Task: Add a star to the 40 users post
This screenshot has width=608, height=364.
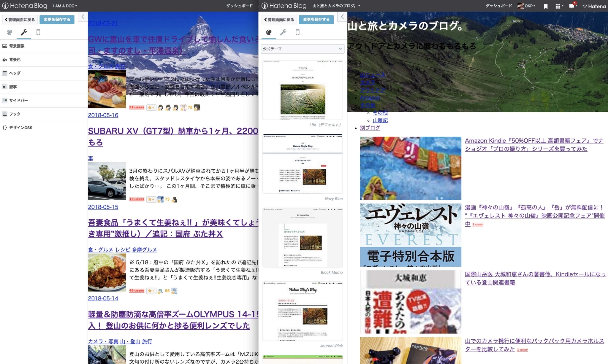Action: 151,291
